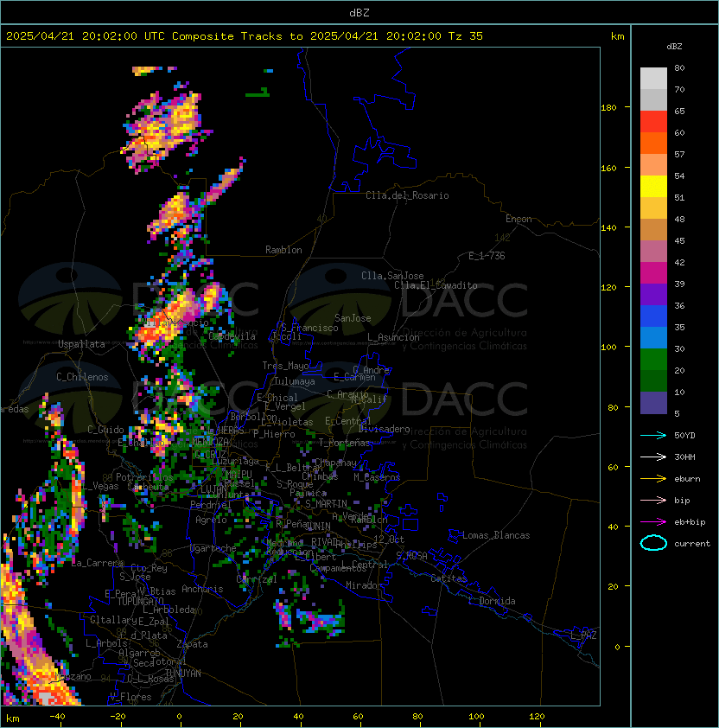This screenshot has width=719, height=728.
Task: Click the 180 km vertical axis value
Action: [x=608, y=108]
